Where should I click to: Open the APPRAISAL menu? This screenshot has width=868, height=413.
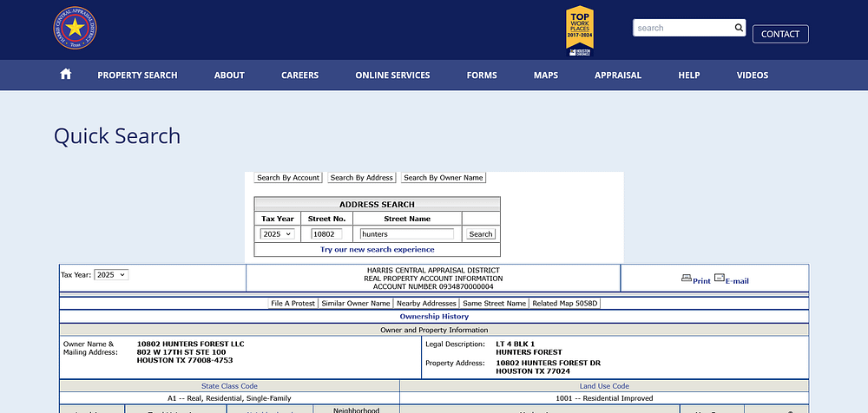point(618,75)
